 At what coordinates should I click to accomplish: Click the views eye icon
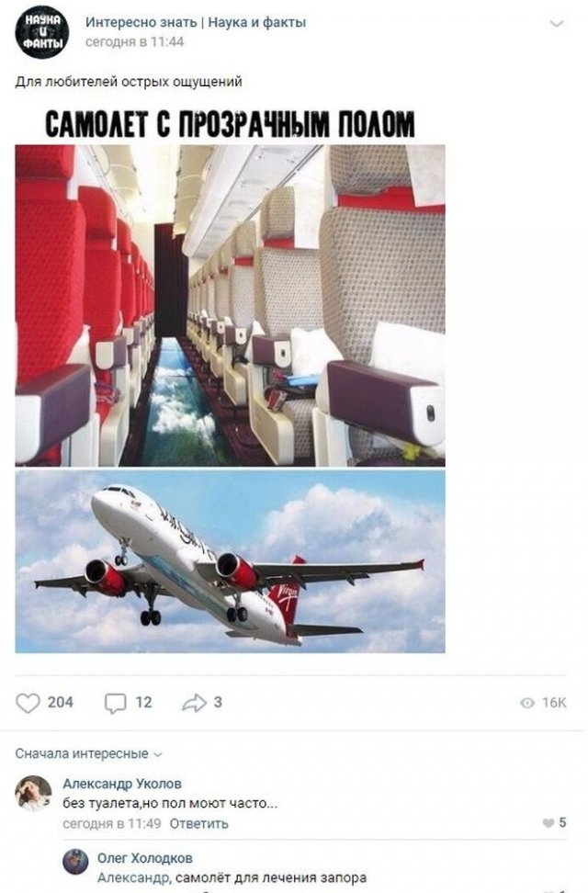coord(527,704)
